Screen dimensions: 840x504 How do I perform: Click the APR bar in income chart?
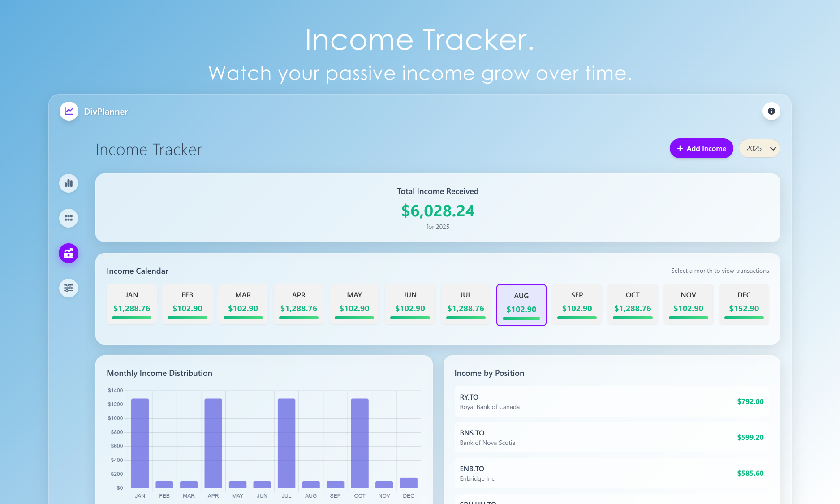coord(213,443)
